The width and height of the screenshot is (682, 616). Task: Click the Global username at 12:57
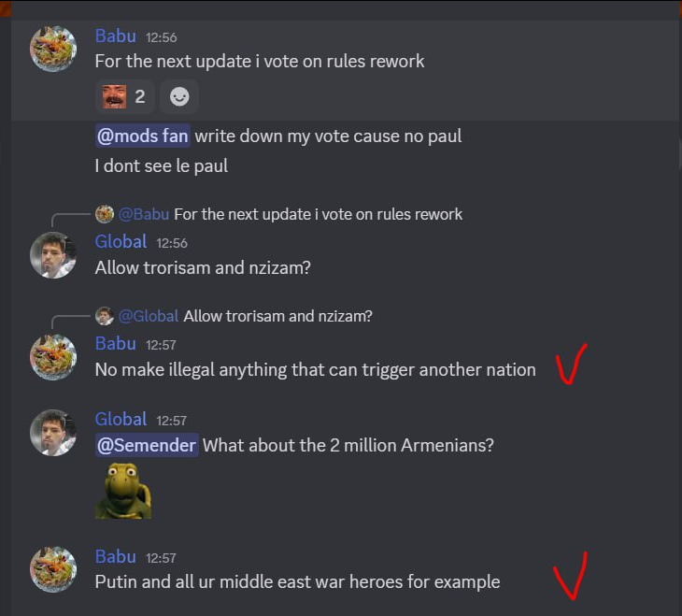[121, 419]
